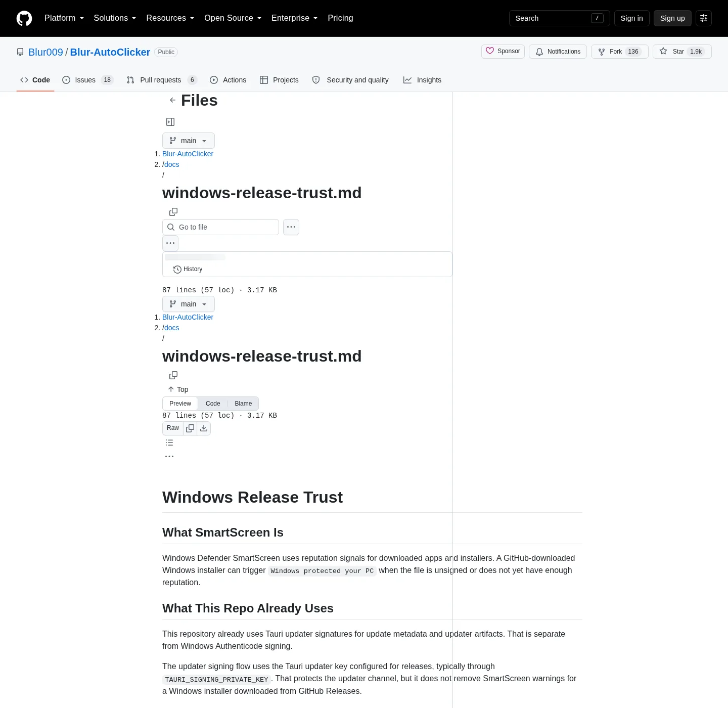
Task: Open the upper main branch selector
Action: (x=189, y=141)
